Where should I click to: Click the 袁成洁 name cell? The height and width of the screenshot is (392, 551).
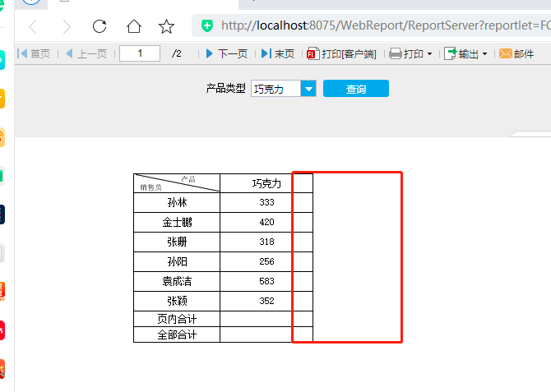177,281
